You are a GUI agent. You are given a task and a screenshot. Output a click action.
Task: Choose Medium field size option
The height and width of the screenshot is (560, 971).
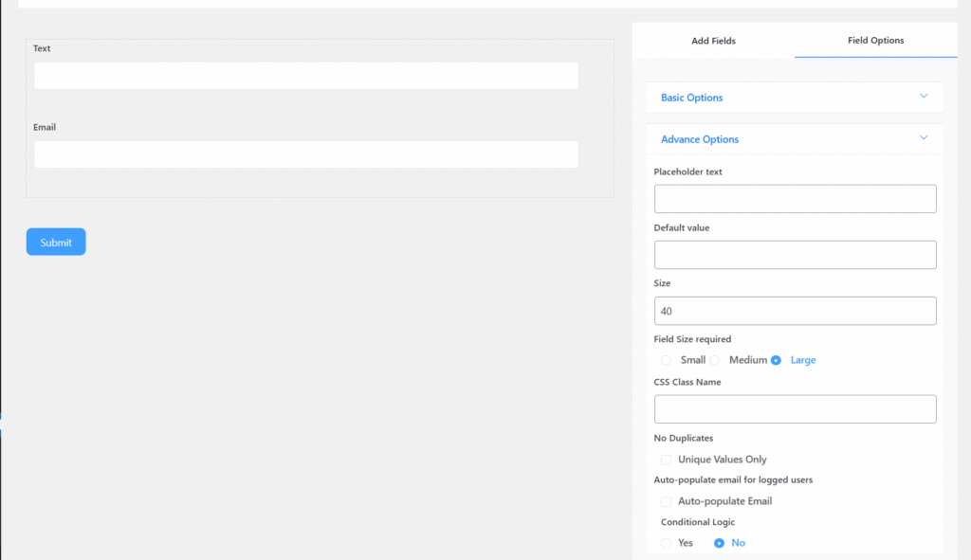715,360
